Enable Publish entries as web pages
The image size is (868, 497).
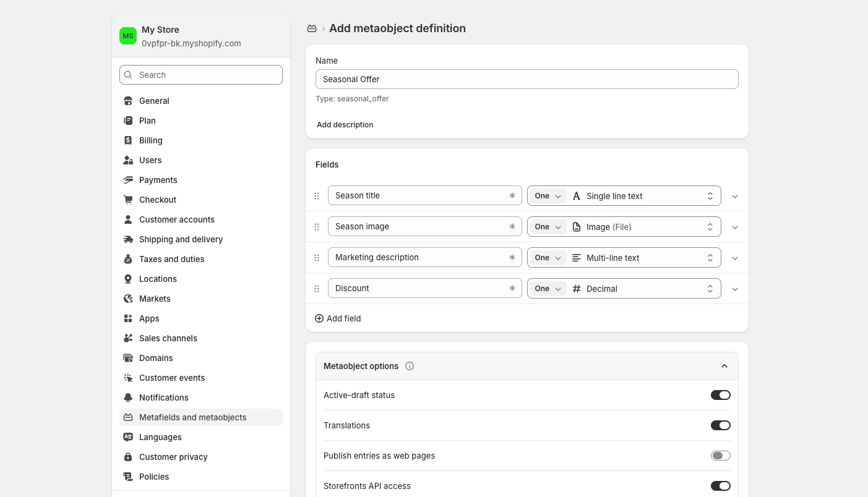(x=721, y=456)
